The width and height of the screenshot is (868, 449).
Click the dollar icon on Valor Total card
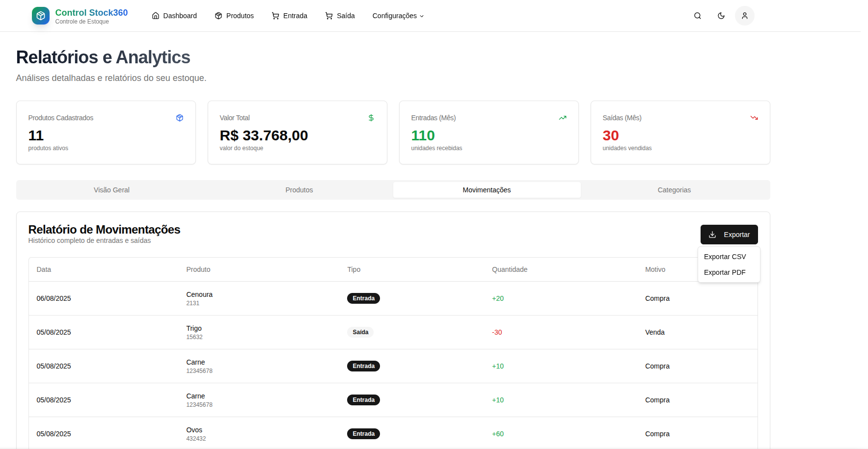[371, 118]
